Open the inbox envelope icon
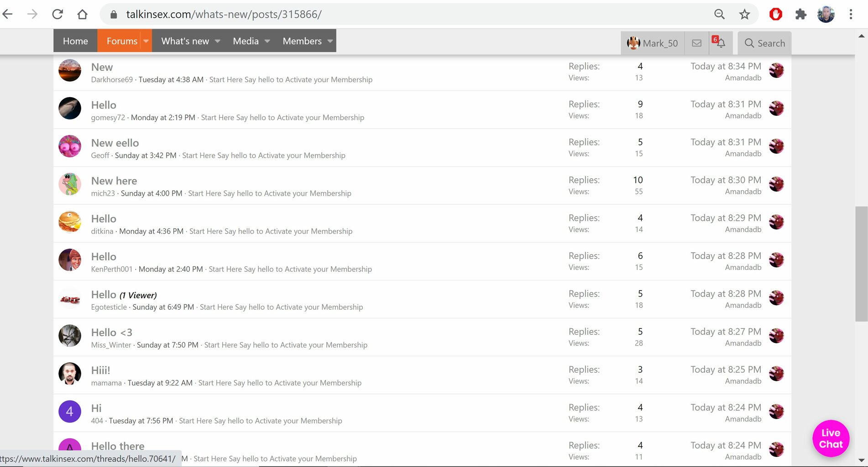The width and height of the screenshot is (868, 467). 696,43
